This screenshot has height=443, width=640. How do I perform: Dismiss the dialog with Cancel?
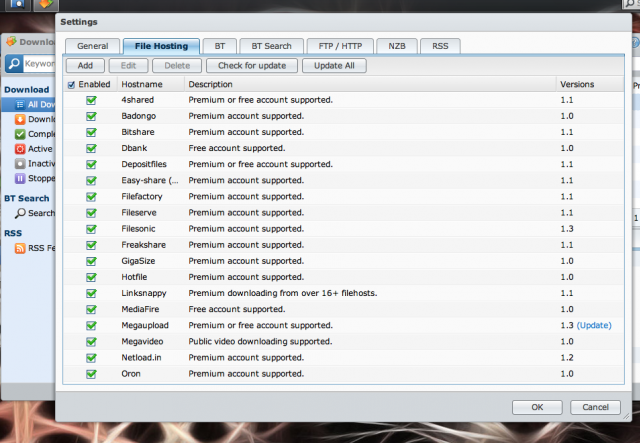[595, 407]
